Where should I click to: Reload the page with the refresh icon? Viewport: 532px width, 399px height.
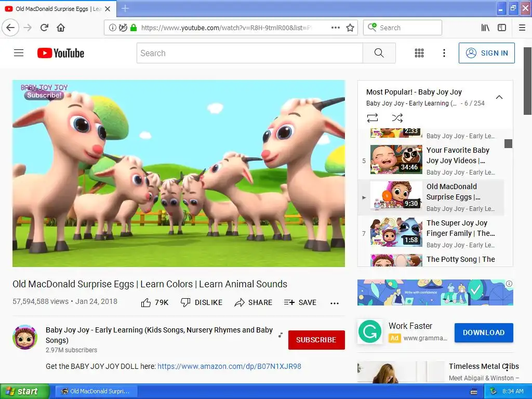tap(44, 28)
